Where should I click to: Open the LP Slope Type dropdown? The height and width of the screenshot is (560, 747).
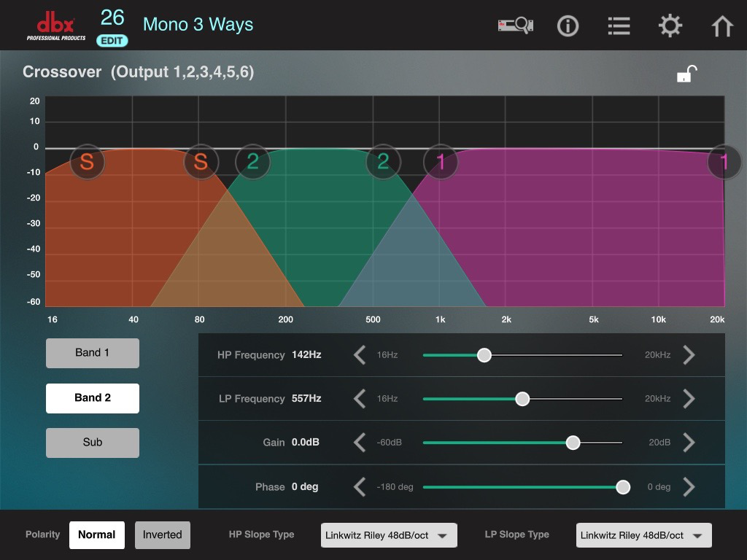click(x=643, y=535)
